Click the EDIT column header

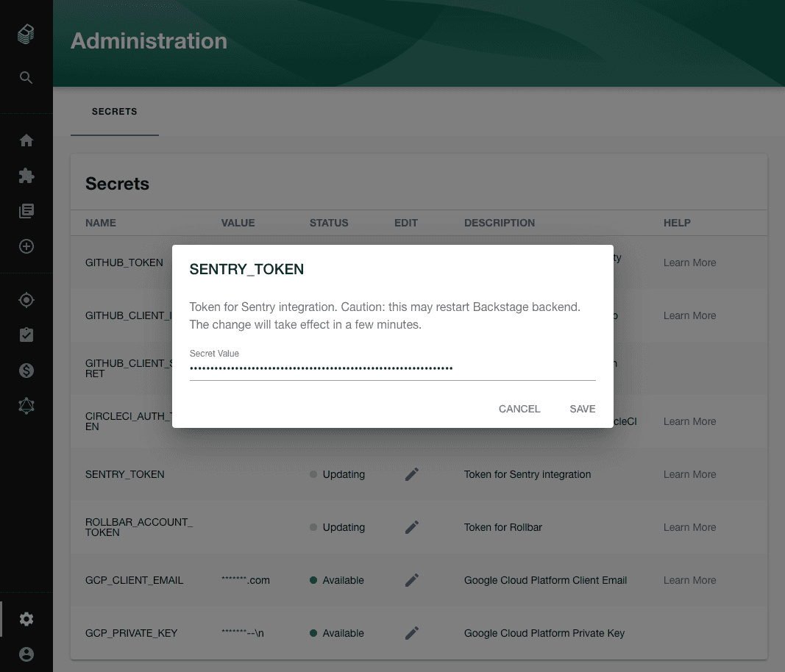(405, 224)
